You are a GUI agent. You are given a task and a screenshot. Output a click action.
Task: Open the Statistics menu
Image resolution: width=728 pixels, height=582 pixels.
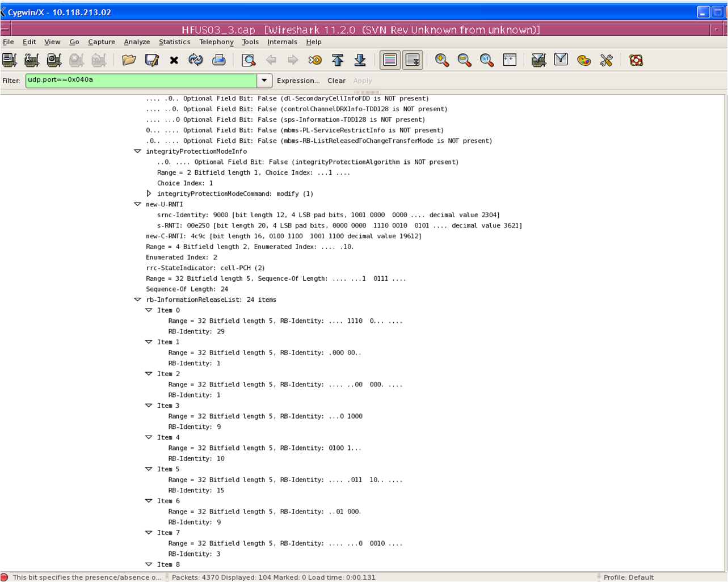[174, 42]
